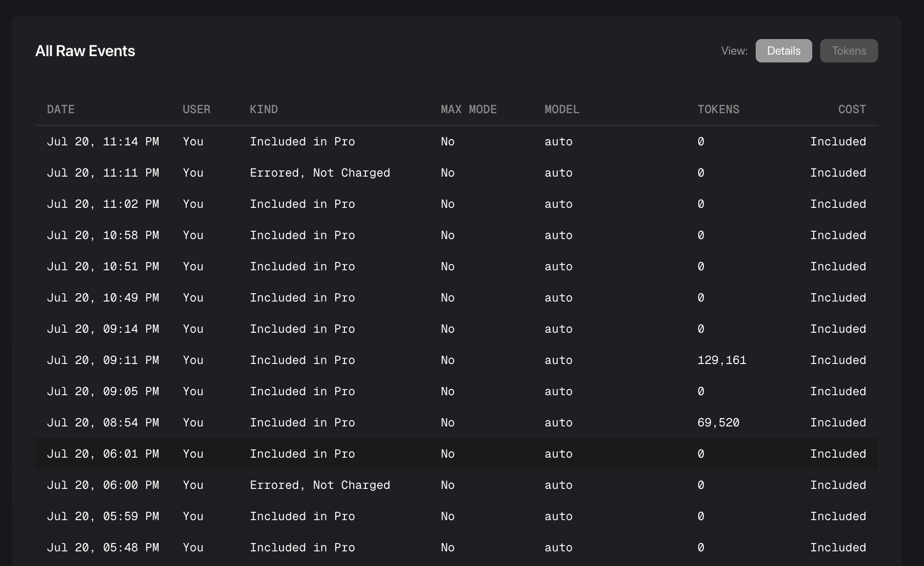Screen dimensions: 924x566
Task: Switch to the Details view
Action: tap(783, 51)
